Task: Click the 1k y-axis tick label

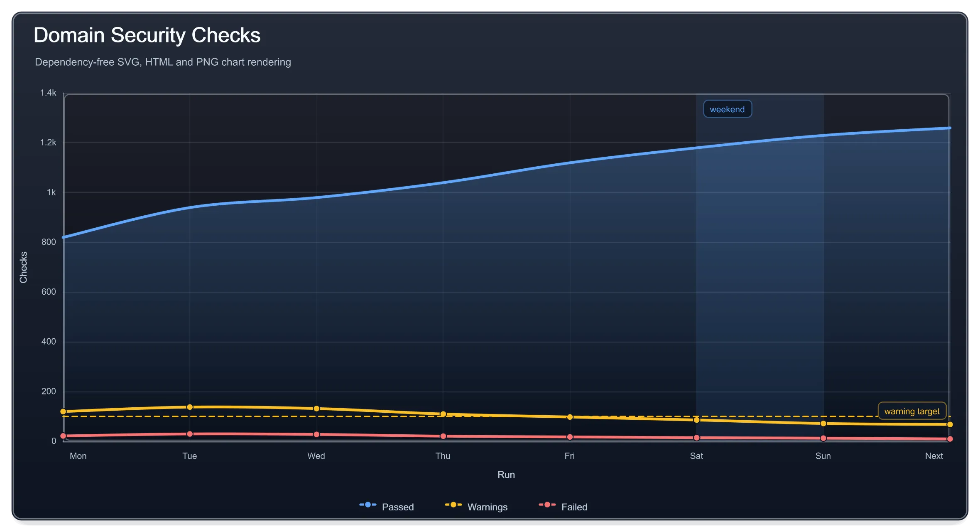Action: 51,192
